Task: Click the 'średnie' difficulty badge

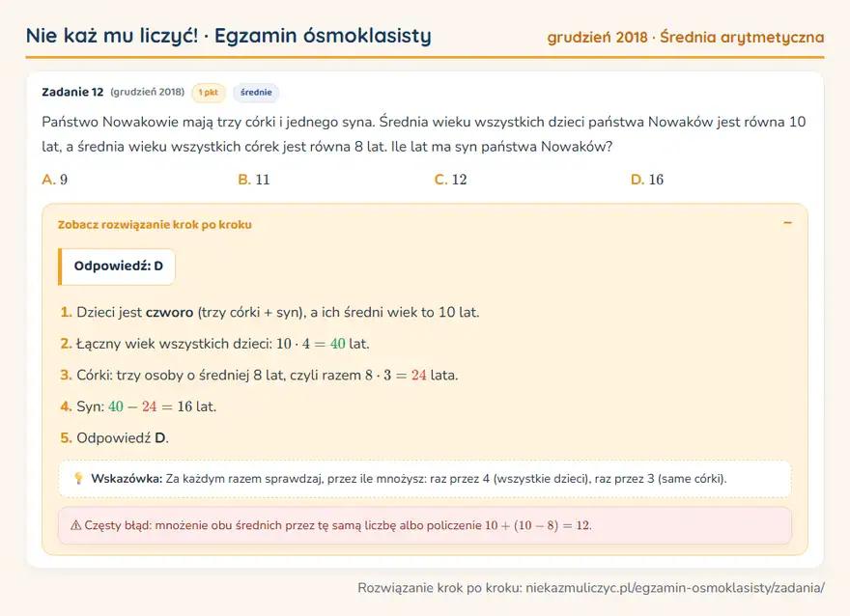Action: (x=256, y=93)
